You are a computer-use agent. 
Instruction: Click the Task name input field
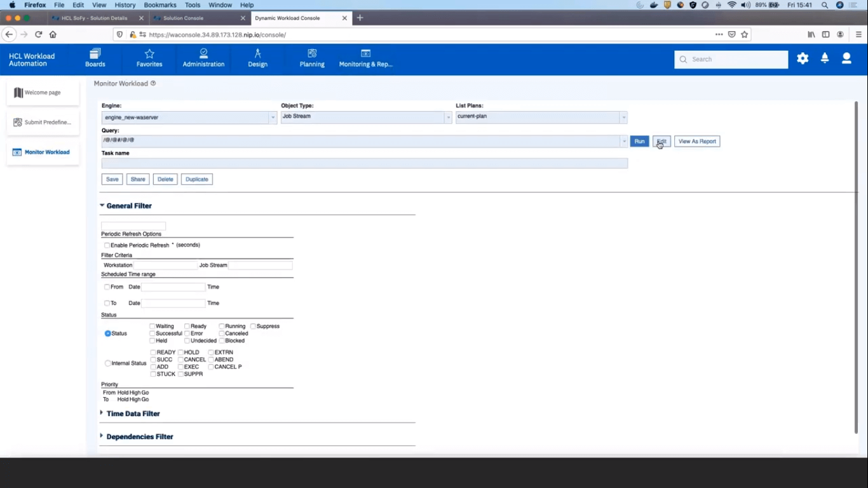364,164
